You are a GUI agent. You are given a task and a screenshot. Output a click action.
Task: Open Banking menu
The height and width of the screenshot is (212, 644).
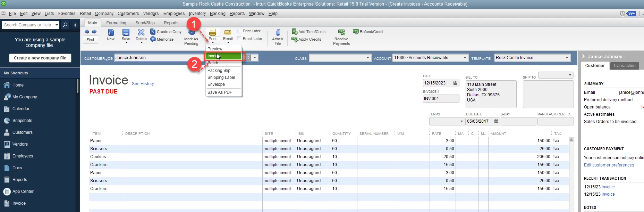tap(218, 14)
